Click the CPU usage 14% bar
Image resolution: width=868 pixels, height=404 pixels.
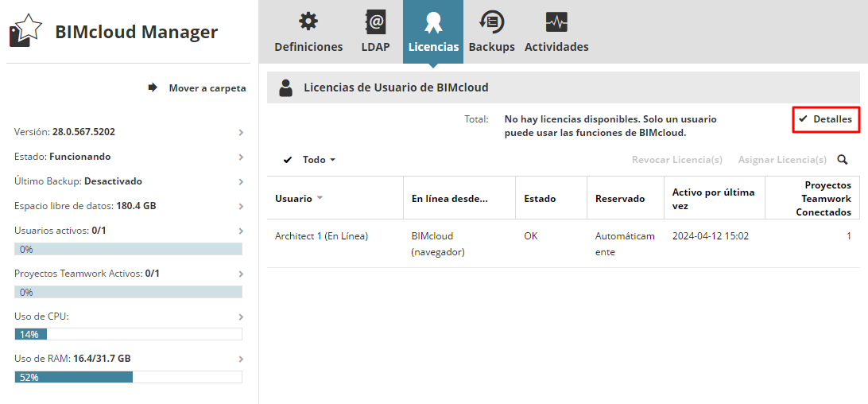[x=129, y=334]
